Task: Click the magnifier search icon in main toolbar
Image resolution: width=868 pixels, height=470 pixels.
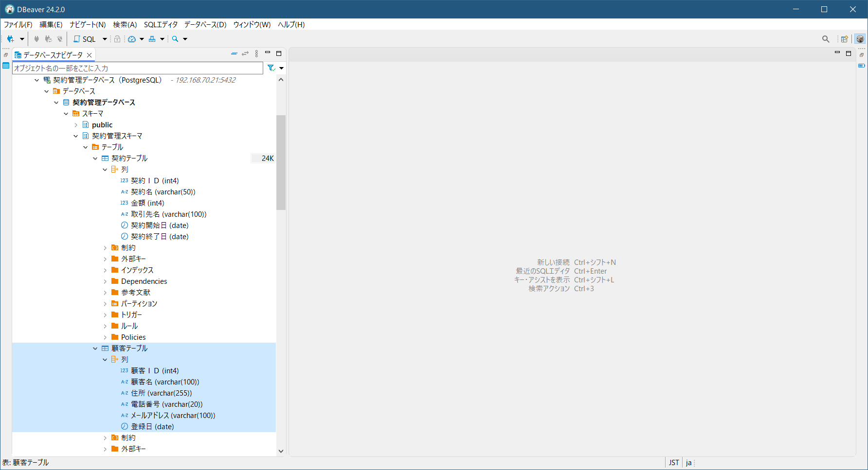Action: 175,39
